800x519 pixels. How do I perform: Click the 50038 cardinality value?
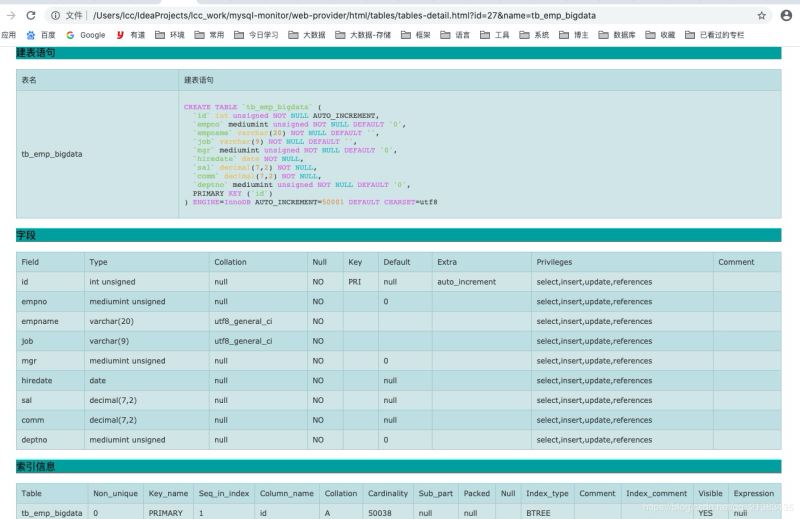pyautogui.click(x=380, y=513)
